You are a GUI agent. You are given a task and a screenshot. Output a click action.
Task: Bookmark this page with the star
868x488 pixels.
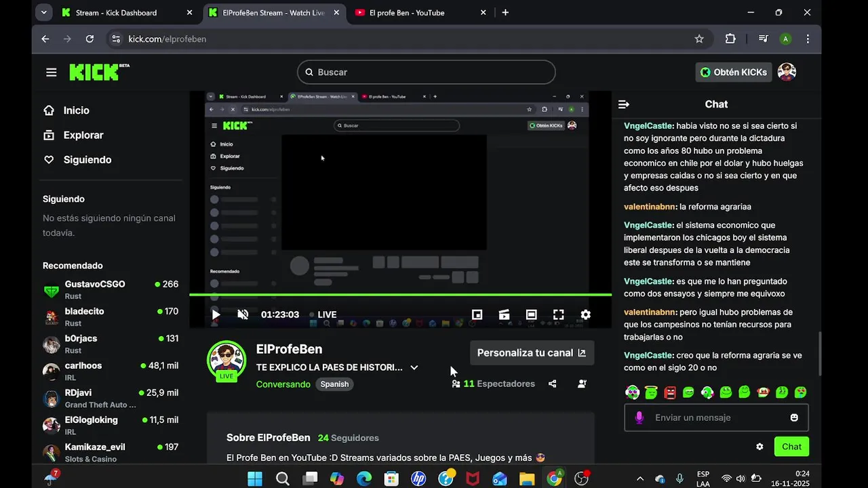(x=699, y=39)
